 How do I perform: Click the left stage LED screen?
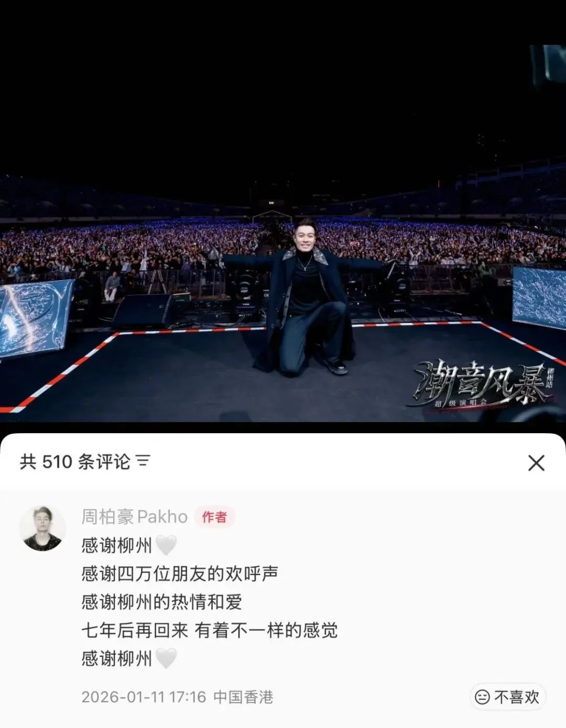(36, 317)
